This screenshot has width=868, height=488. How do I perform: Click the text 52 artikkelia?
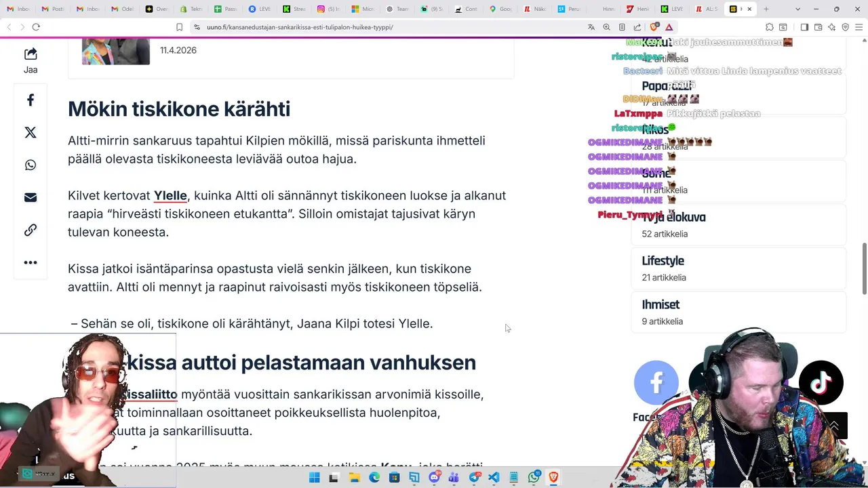[x=665, y=234]
